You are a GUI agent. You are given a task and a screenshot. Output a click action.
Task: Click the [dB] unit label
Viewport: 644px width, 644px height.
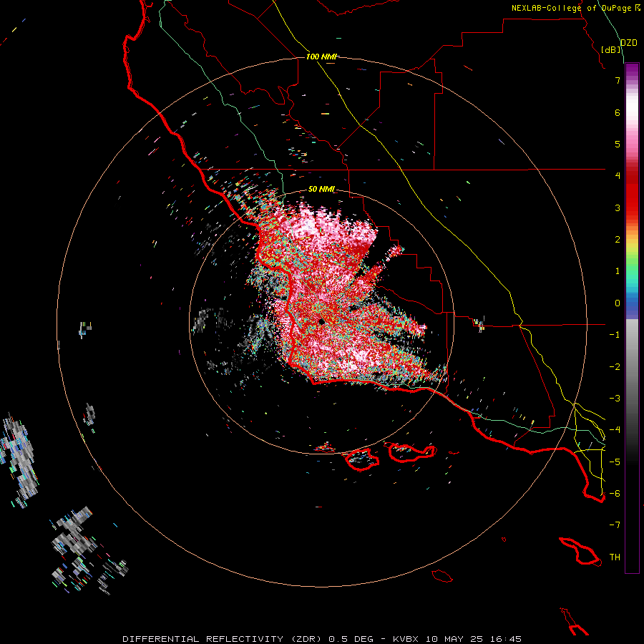(x=611, y=49)
